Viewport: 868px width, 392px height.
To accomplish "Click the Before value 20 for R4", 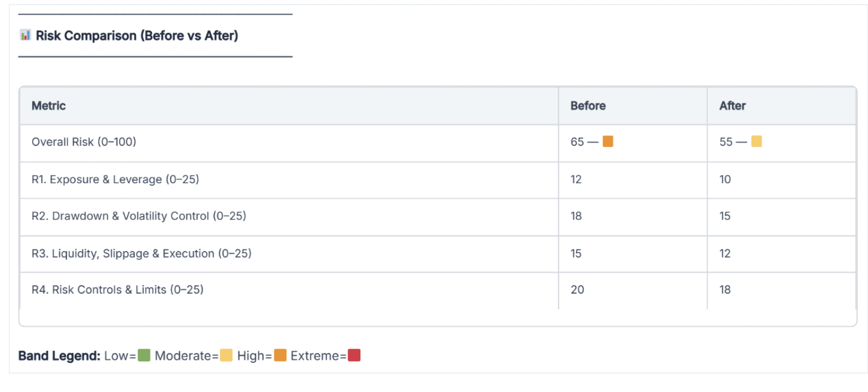I will click(x=577, y=290).
